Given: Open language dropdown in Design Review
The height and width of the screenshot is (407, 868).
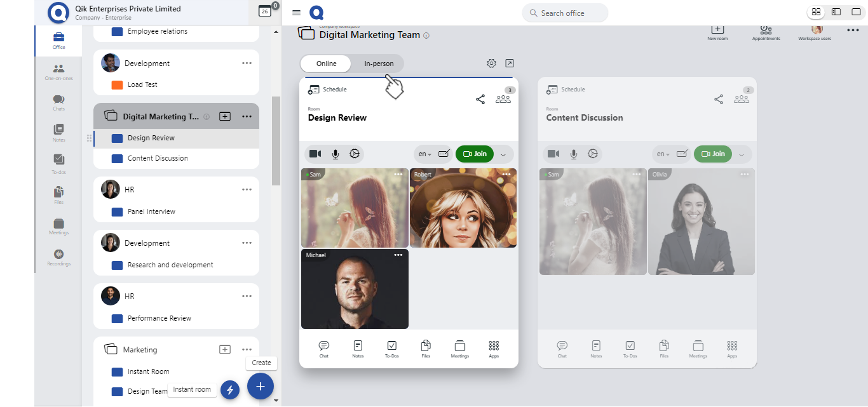Looking at the screenshot, I should point(424,154).
